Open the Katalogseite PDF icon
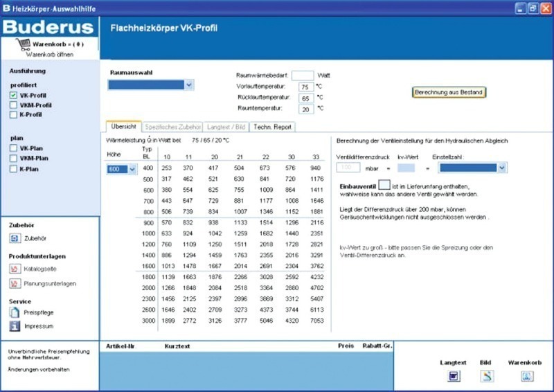This screenshot has height=392, width=554. 15,269
